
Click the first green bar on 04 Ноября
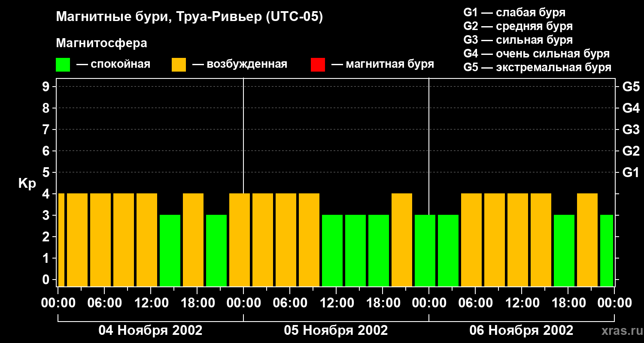(x=170, y=250)
